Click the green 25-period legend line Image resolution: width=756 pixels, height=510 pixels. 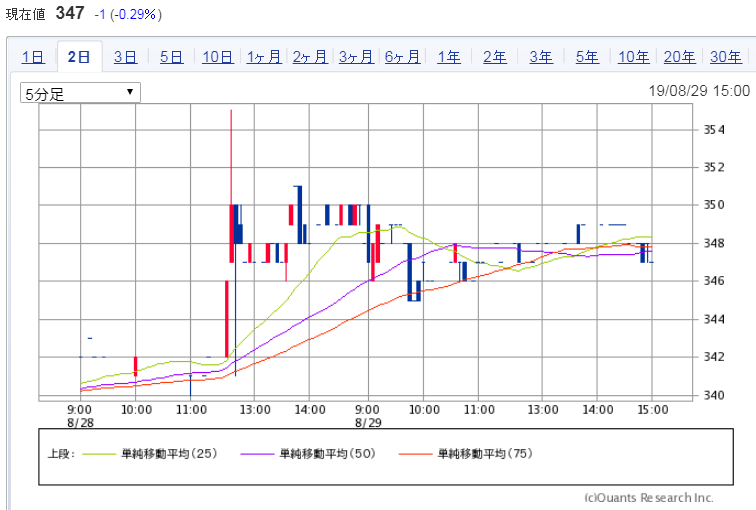point(99,454)
